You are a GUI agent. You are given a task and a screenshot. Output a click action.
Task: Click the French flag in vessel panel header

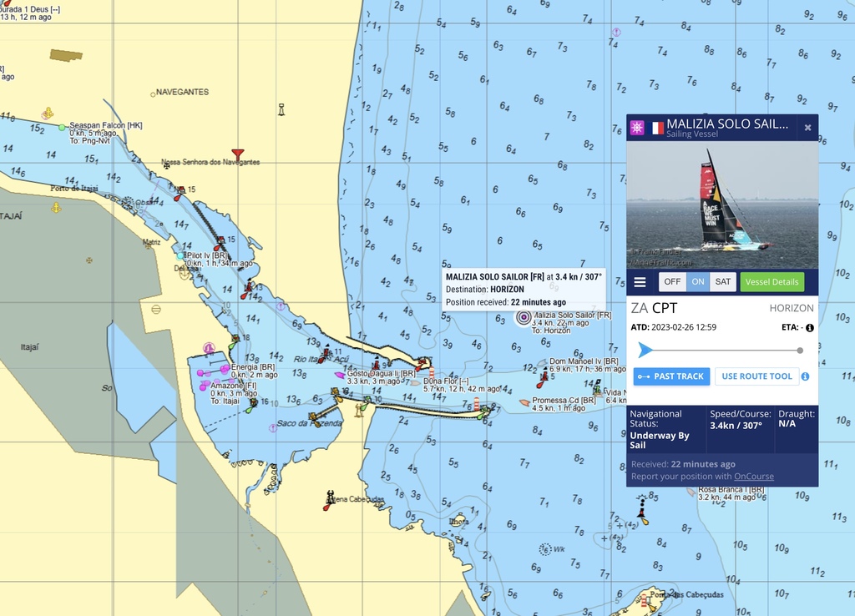click(x=658, y=128)
